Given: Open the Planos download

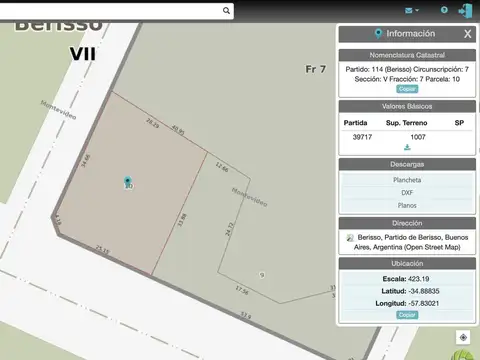Looking at the screenshot, I should [407, 205].
